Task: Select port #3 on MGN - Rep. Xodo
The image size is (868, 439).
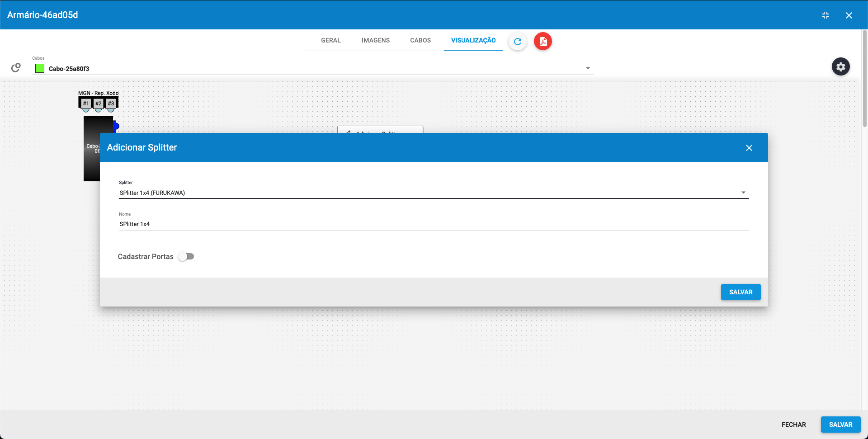Action: (x=111, y=104)
